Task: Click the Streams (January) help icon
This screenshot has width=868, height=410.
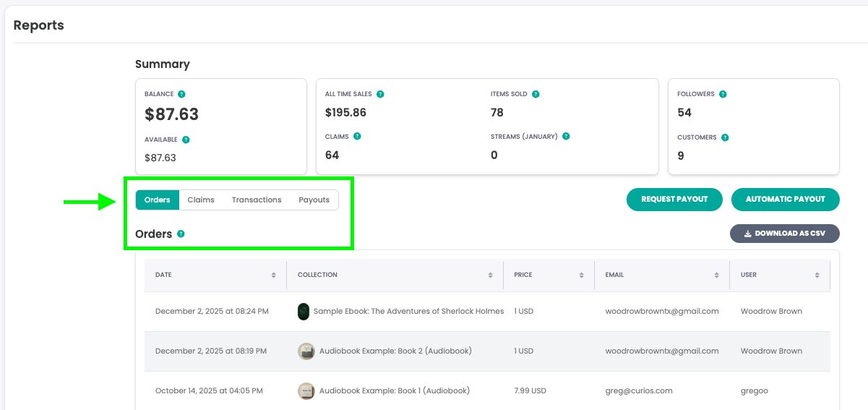Action: [x=566, y=136]
